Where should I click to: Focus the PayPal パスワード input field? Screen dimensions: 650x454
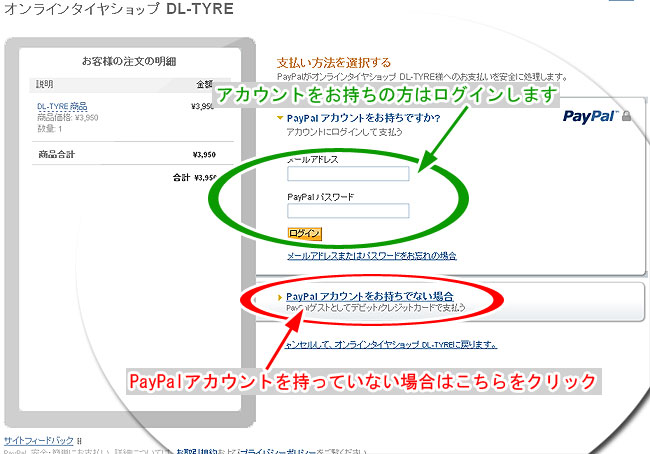(348, 211)
